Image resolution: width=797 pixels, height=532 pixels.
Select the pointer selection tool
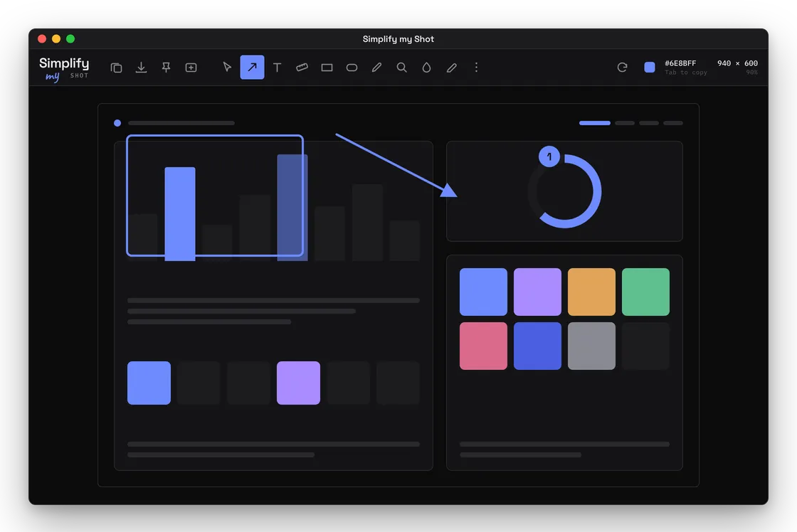(x=227, y=67)
